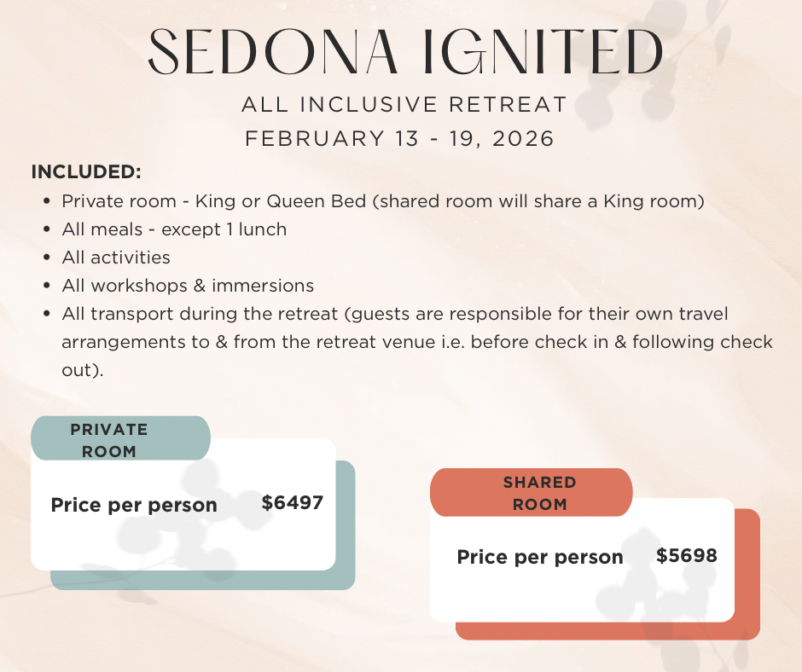Click Price per person in the shared room card

(x=540, y=558)
